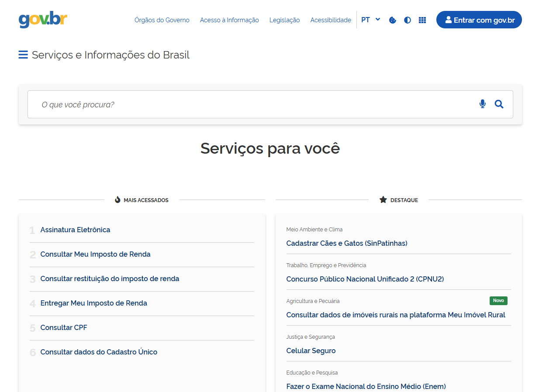The height and width of the screenshot is (392, 539).
Task: Expand the PT language dropdown
Action: pos(370,20)
